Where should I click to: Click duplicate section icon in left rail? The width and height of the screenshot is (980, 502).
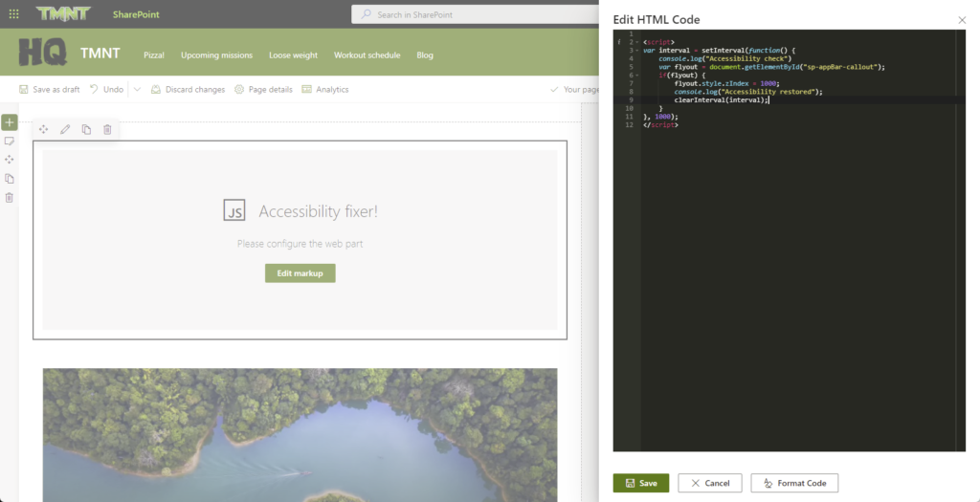(x=10, y=179)
